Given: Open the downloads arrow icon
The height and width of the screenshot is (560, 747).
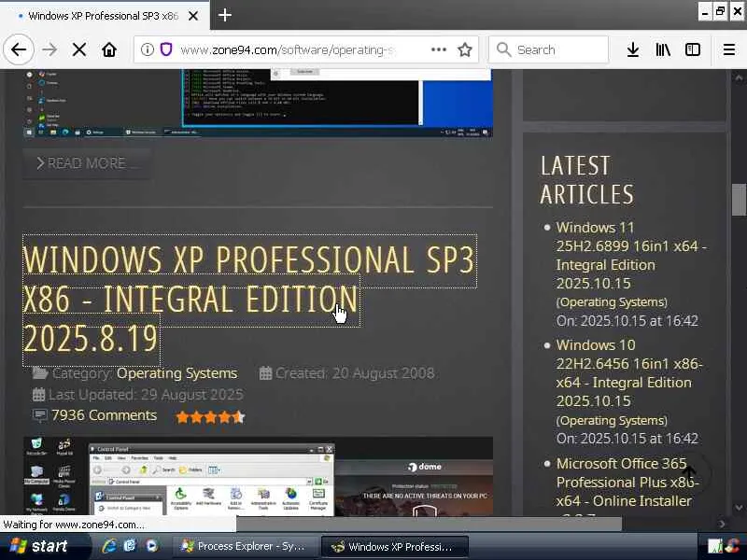Looking at the screenshot, I should (x=633, y=49).
